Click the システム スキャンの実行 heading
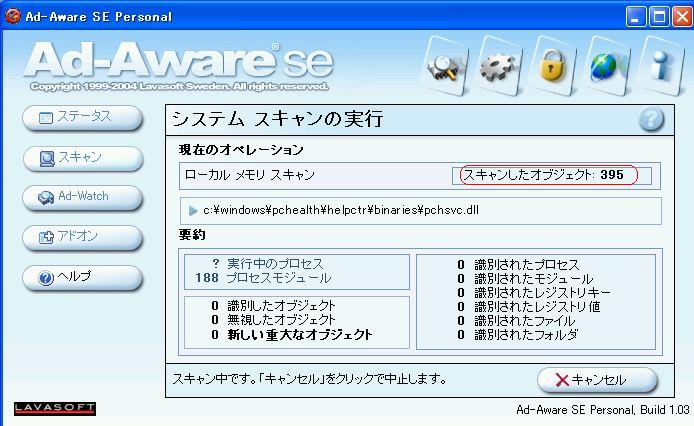 click(278, 119)
